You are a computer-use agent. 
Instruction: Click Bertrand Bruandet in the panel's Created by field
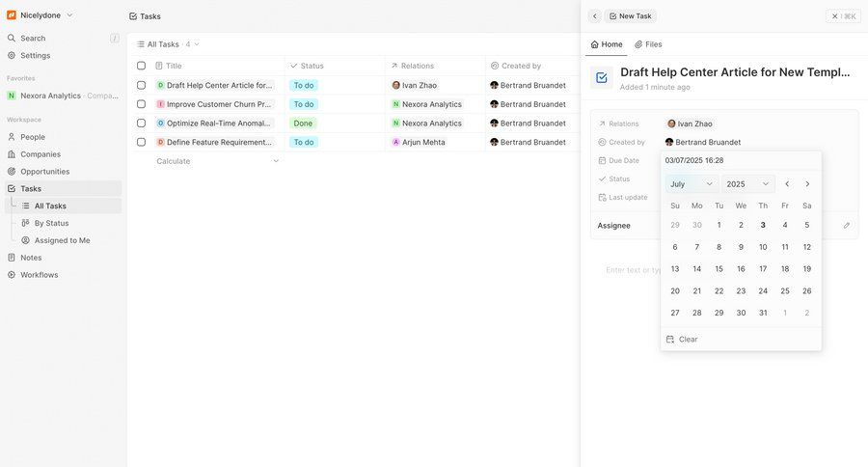pyautogui.click(x=702, y=142)
